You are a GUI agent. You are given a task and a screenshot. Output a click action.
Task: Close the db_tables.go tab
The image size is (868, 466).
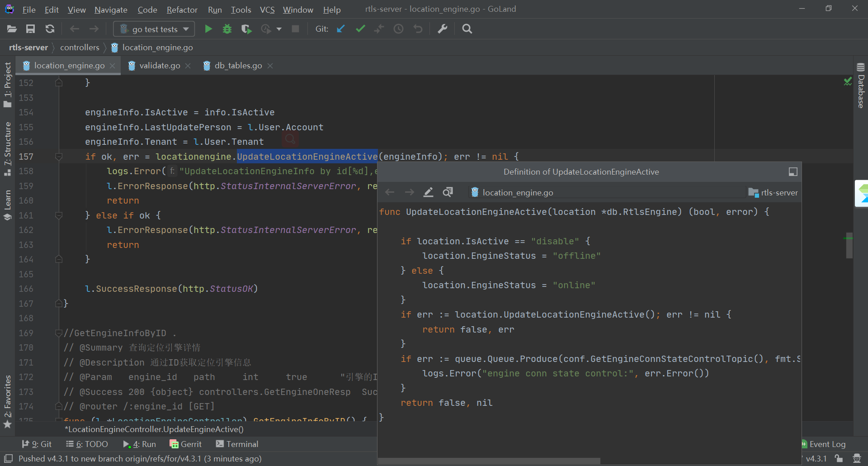point(270,66)
